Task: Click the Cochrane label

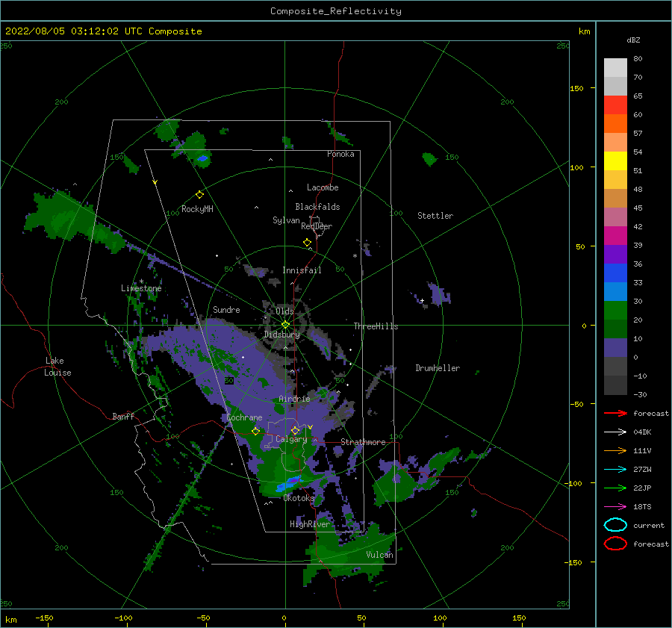Action: 244,417
